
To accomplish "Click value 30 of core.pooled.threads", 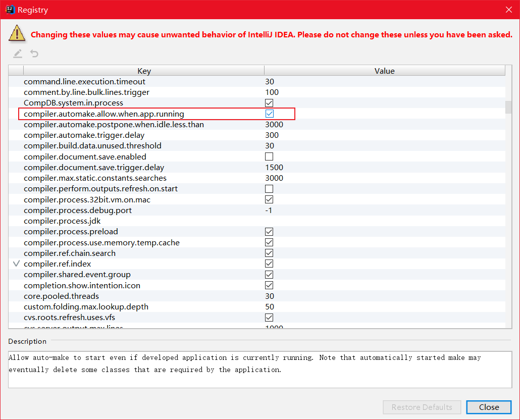I will [x=270, y=296].
